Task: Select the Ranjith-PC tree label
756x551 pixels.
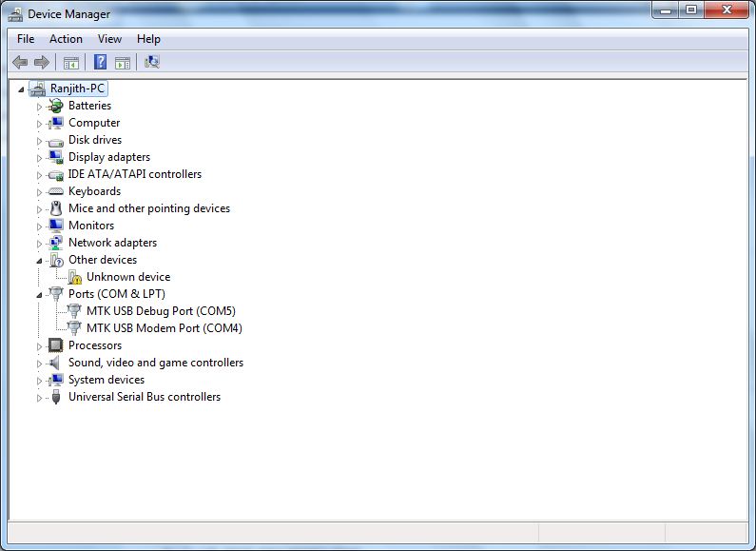Action: click(77, 89)
